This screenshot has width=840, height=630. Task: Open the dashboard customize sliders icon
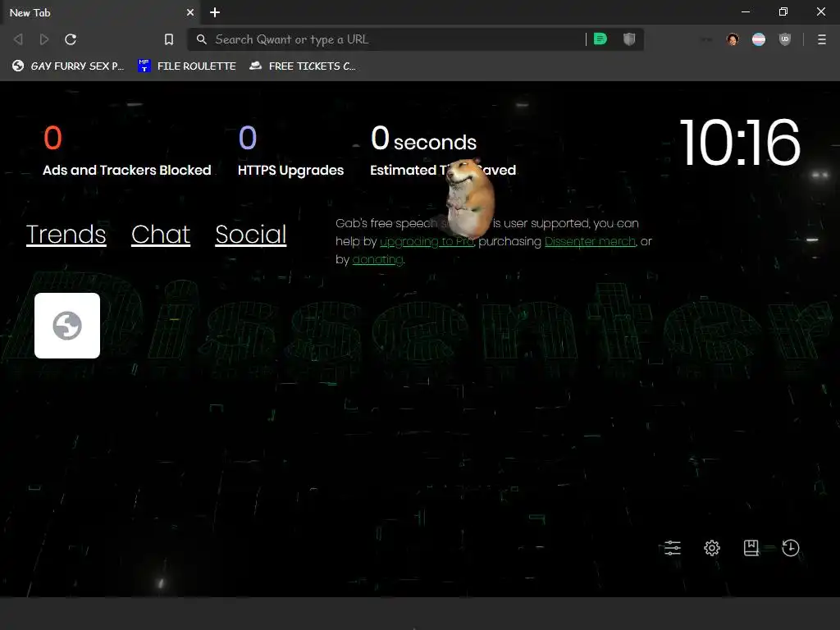point(673,547)
